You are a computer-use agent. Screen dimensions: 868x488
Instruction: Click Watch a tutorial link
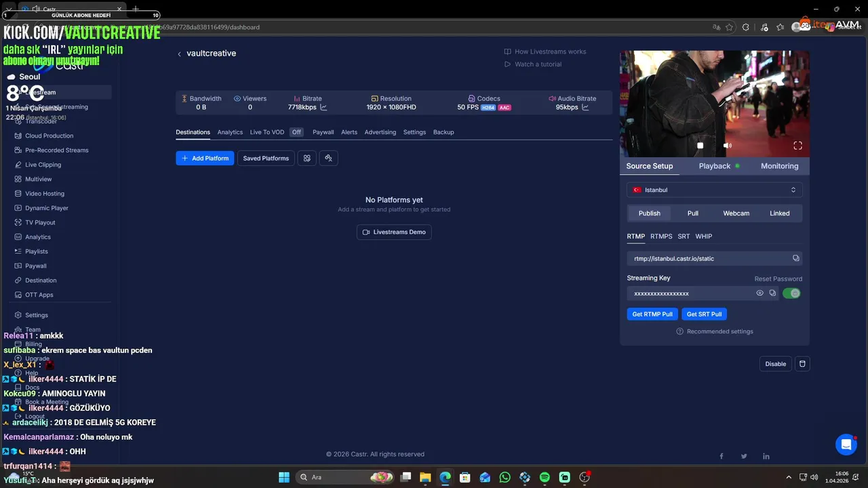click(x=533, y=64)
